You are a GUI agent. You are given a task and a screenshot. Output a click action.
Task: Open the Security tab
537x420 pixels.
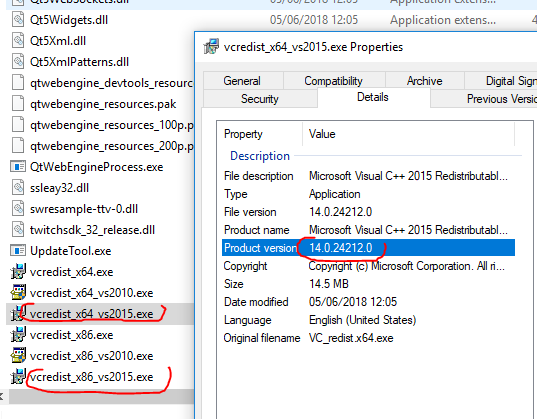260,99
